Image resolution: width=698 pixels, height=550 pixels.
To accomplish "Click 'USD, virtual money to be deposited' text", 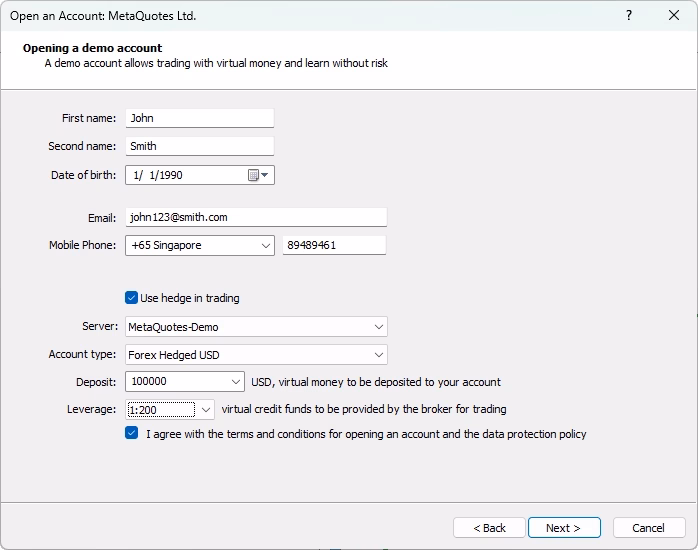I will coord(376,382).
